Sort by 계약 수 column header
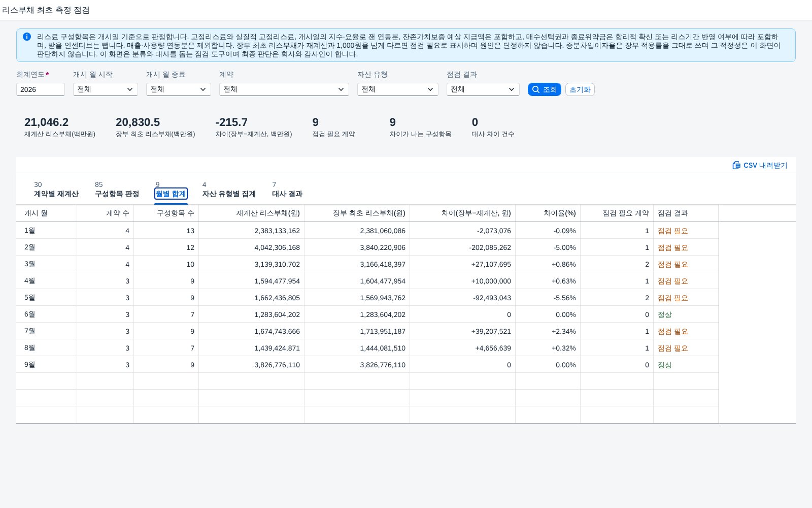Image resolution: width=812 pixels, height=508 pixels. coord(106,213)
